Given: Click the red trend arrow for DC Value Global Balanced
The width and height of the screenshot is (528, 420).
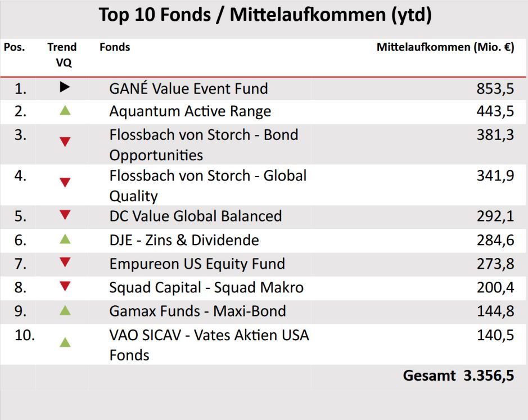Looking at the screenshot, I should [65, 215].
